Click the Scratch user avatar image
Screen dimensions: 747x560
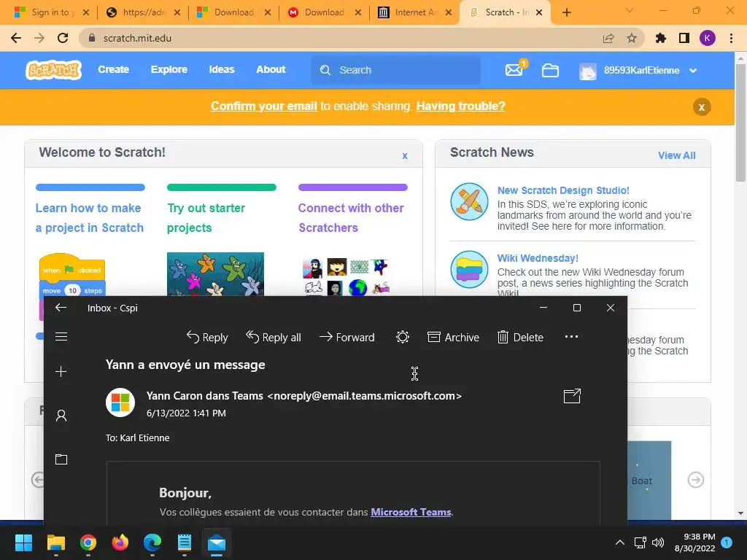coord(587,71)
